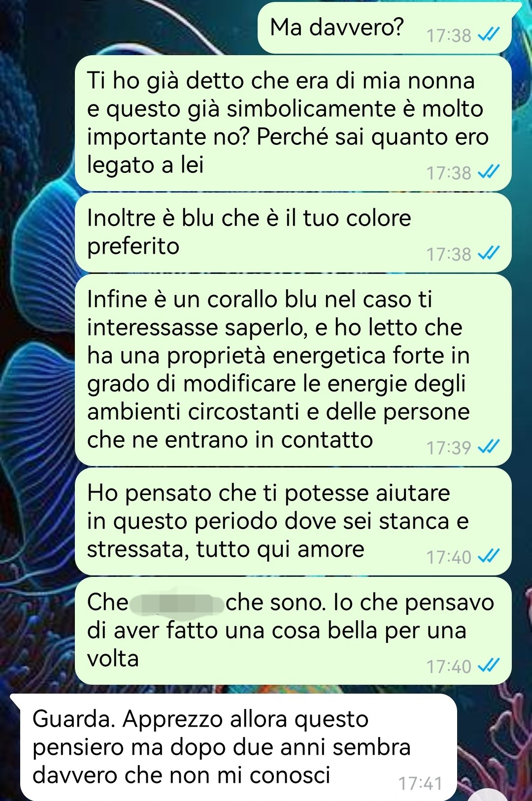Tap blue ticks beside the 17:39 timestamp

click(489, 447)
